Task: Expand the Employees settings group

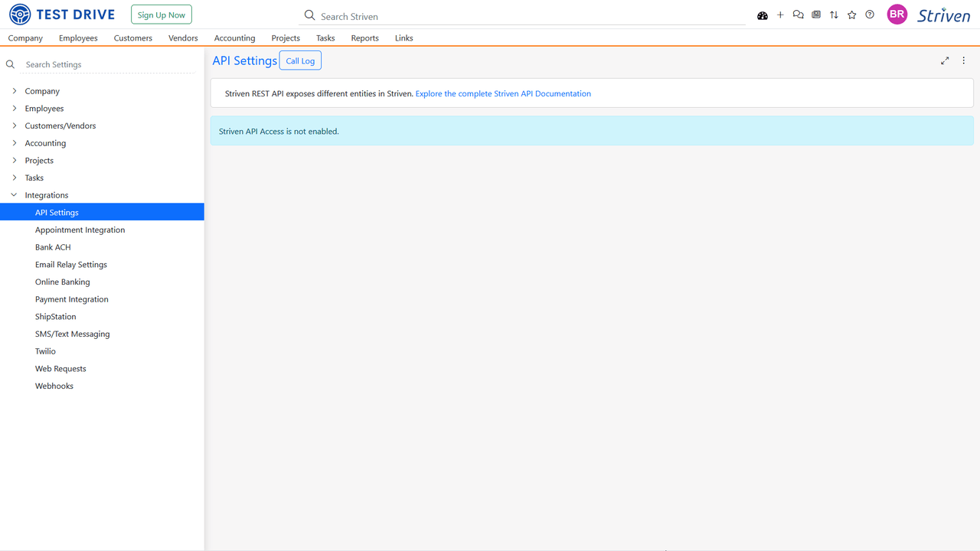Action: click(x=44, y=108)
